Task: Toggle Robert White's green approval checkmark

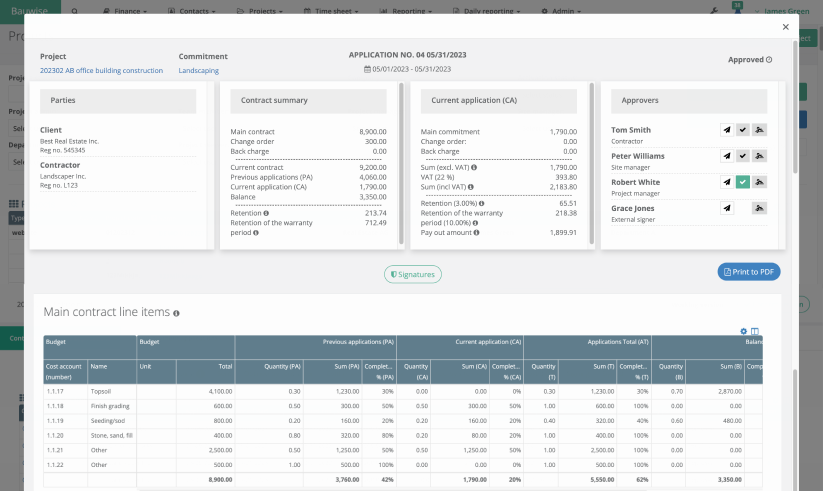Action: [x=742, y=182]
